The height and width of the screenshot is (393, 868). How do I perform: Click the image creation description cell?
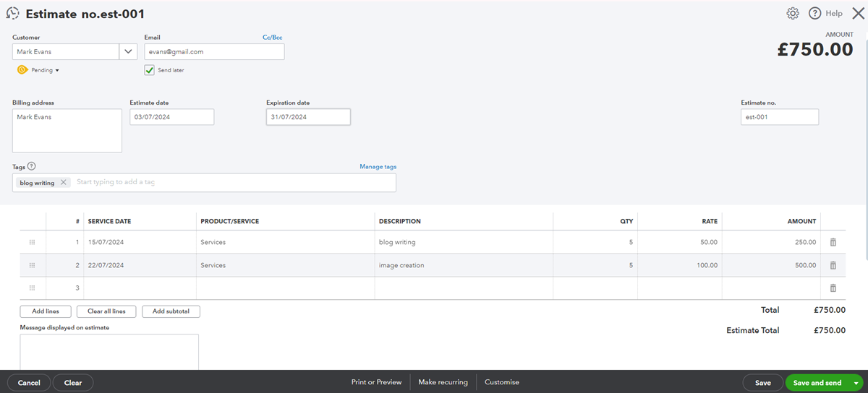464,265
